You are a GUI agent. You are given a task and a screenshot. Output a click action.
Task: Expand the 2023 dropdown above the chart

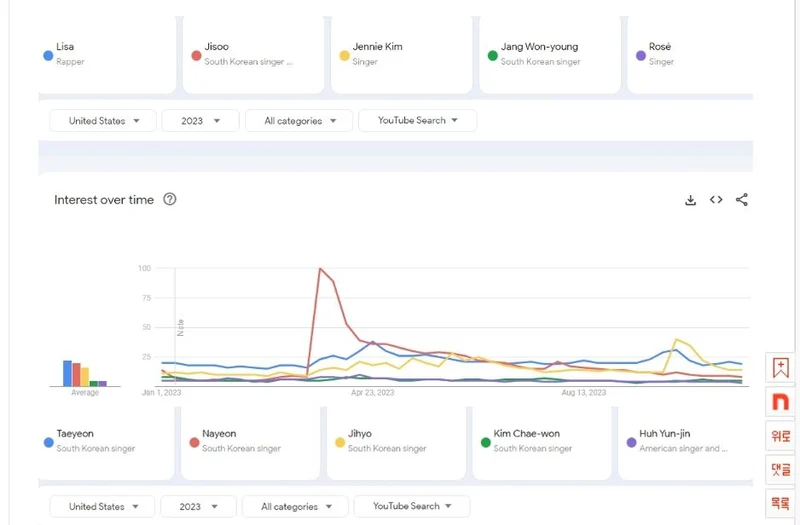200,121
